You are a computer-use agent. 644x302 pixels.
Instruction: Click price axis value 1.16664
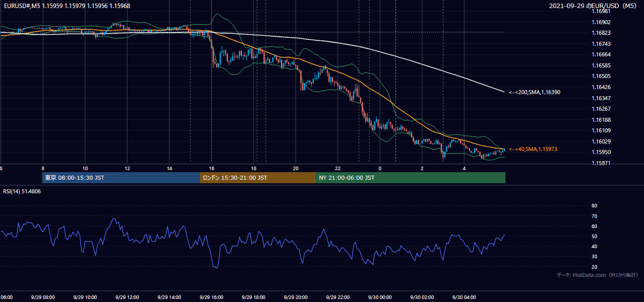tap(602, 54)
